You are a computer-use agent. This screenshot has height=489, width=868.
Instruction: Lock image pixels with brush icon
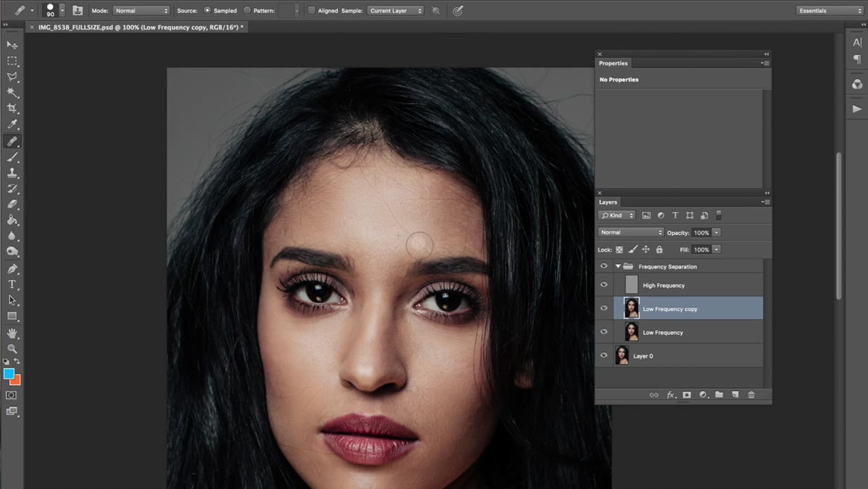coord(633,250)
